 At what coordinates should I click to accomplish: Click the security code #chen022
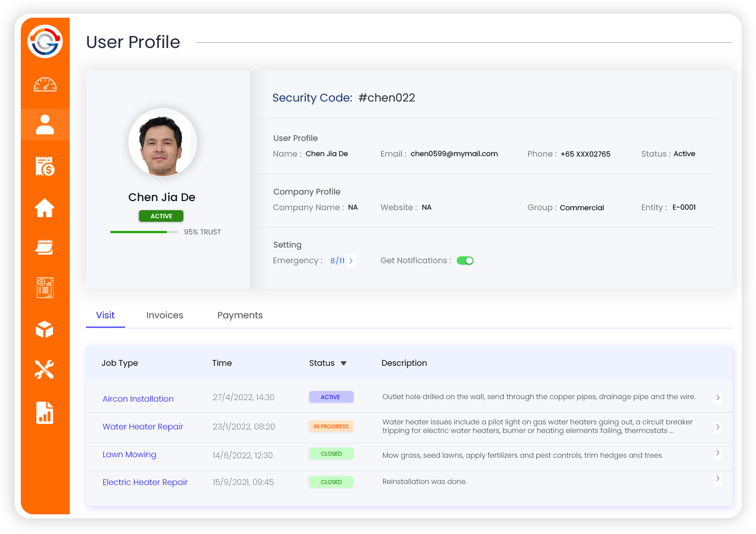tap(387, 98)
